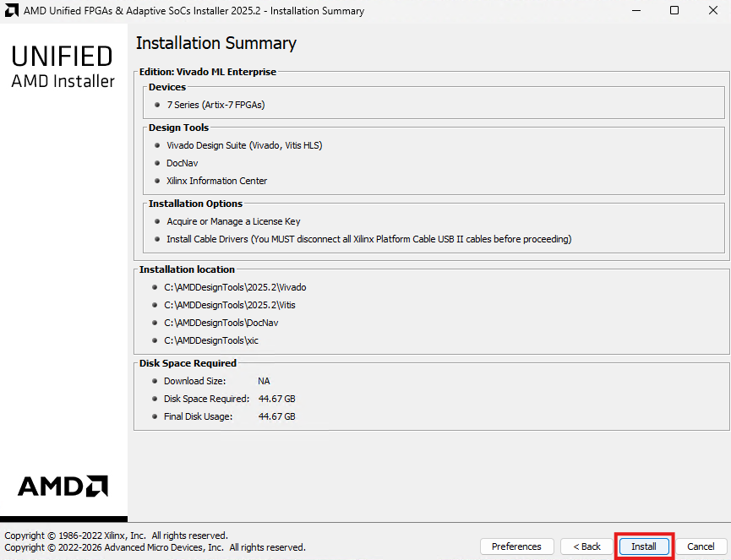731x560 pixels.
Task: Select the Xilinx Information Center entry
Action: tap(217, 181)
